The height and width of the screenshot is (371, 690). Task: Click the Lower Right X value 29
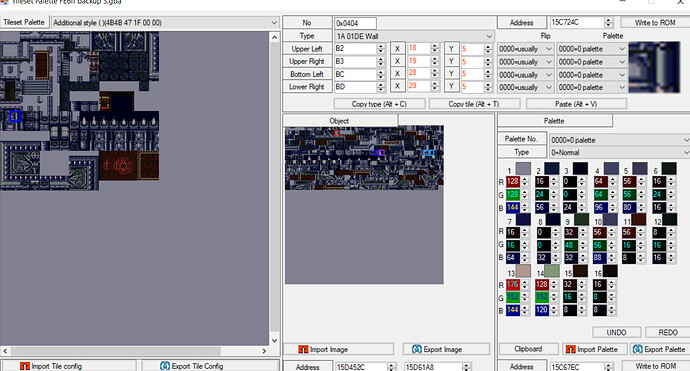[x=418, y=86]
